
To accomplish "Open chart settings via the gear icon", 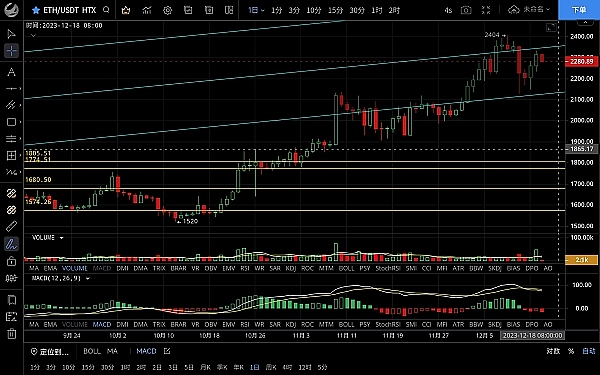I will [x=167, y=10].
